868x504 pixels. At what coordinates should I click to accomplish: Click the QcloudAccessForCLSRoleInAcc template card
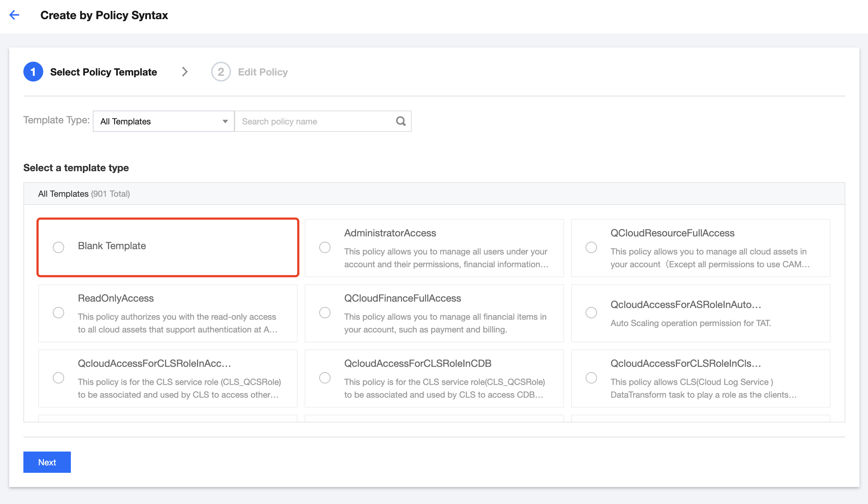pos(168,379)
